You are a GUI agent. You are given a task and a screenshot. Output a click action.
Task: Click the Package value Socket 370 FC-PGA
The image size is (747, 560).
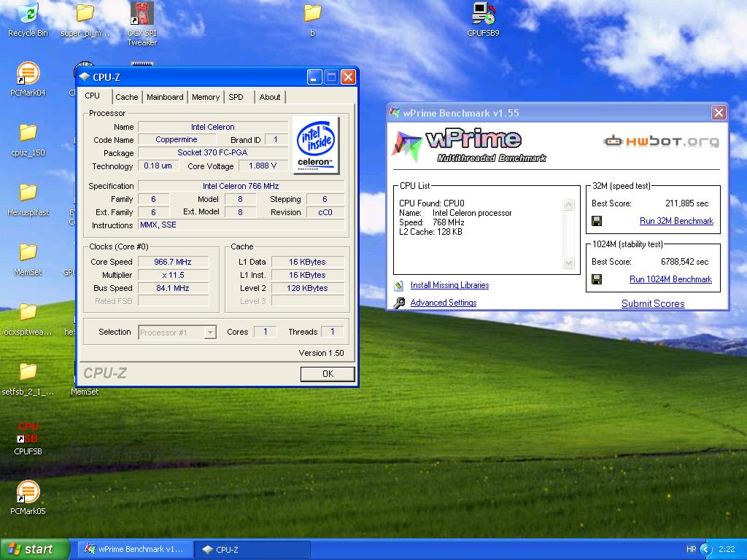coord(212,152)
